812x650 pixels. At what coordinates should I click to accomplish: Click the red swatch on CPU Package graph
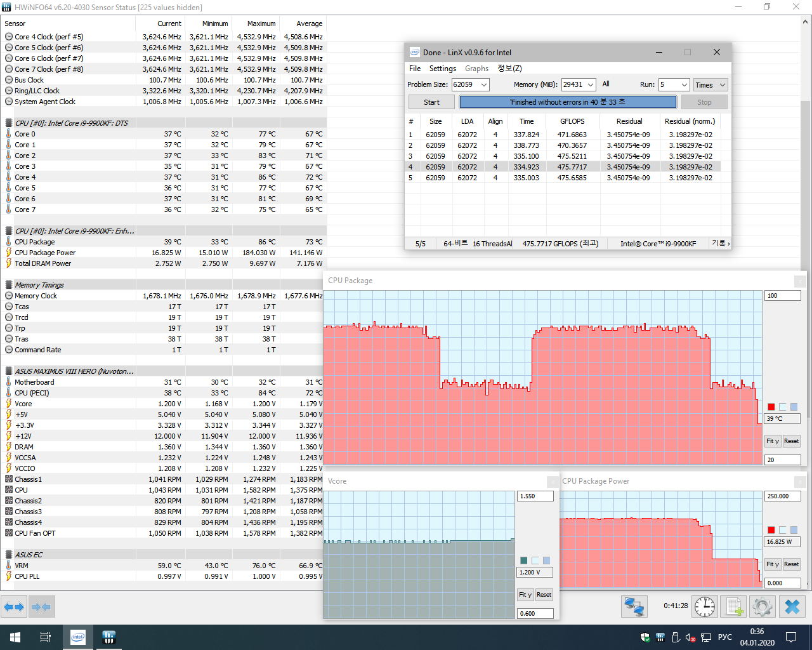[x=771, y=407]
